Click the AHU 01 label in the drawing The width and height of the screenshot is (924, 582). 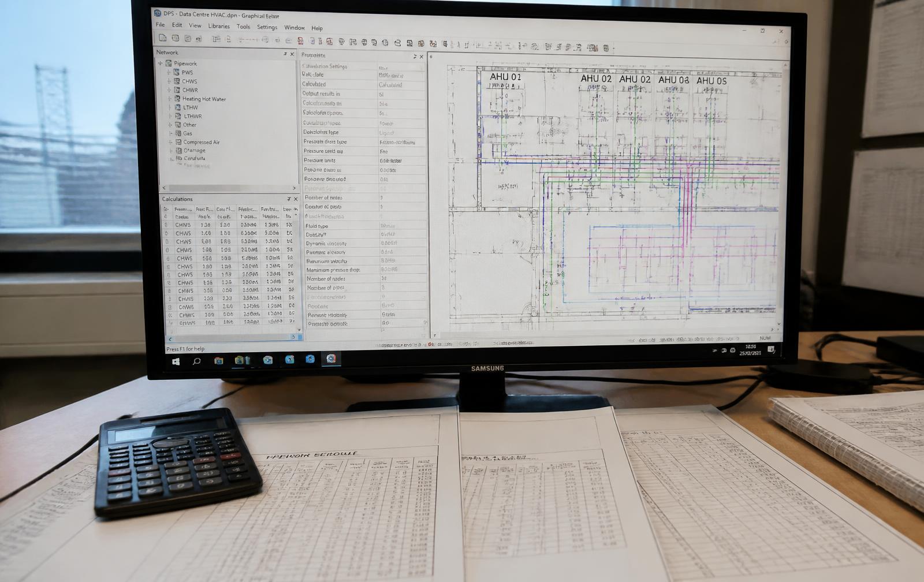pyautogui.click(x=505, y=77)
